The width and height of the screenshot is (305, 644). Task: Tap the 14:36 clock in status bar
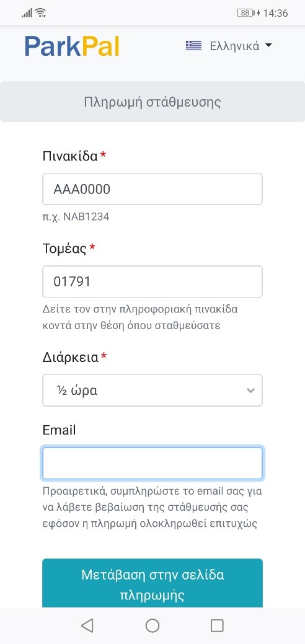(275, 13)
